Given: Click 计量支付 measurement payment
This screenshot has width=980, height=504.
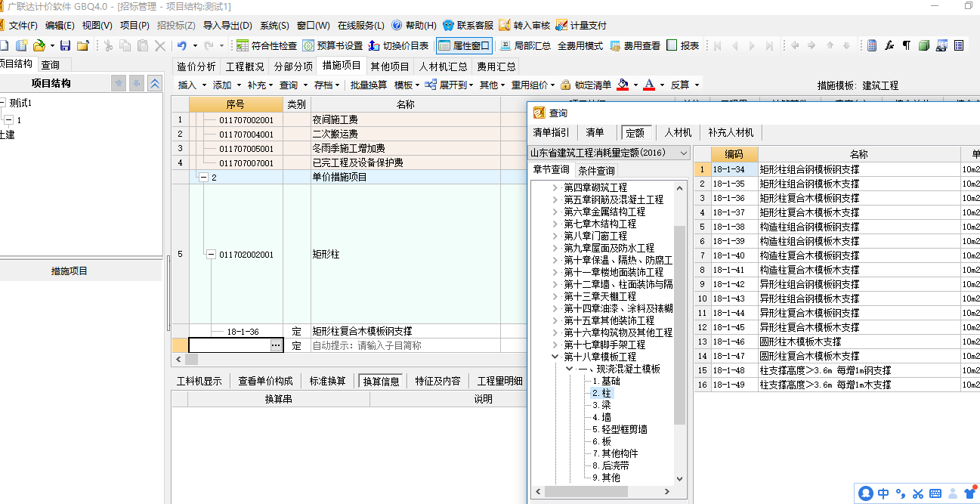Looking at the screenshot, I should tap(581, 25).
